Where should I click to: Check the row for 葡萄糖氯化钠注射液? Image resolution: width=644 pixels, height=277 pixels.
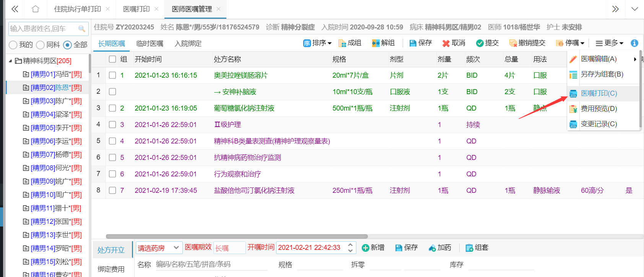click(112, 108)
